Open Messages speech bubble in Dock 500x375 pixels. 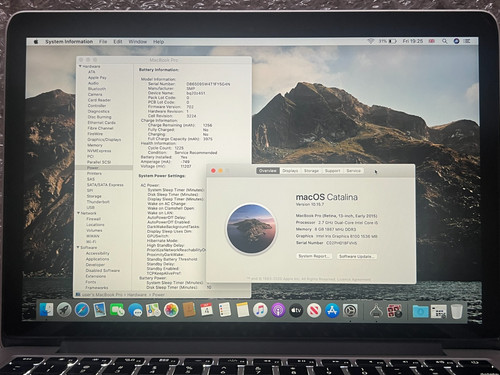[136, 310]
